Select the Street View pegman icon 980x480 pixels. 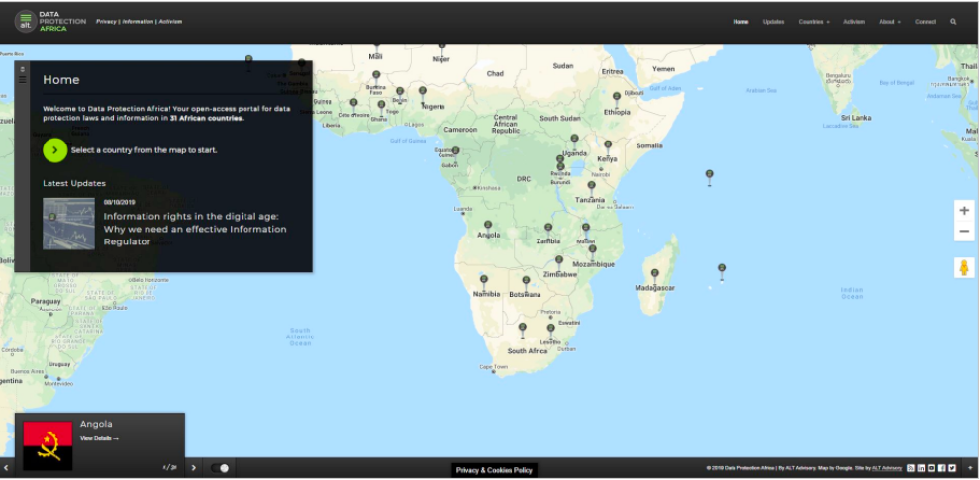(964, 267)
